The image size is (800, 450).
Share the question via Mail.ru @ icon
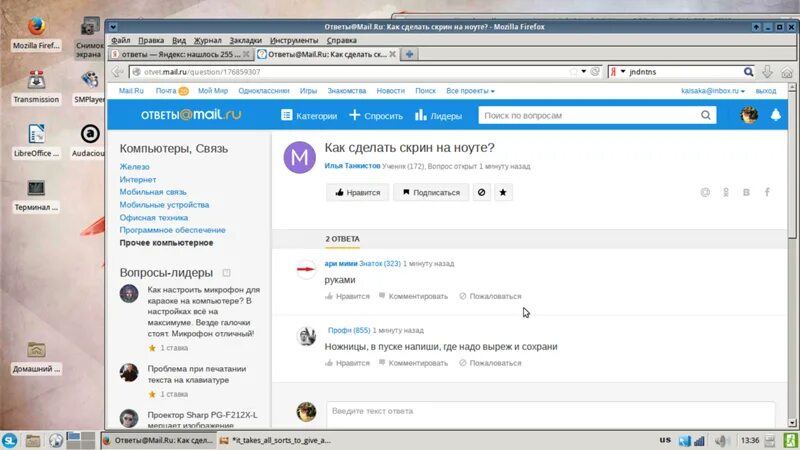coord(705,192)
